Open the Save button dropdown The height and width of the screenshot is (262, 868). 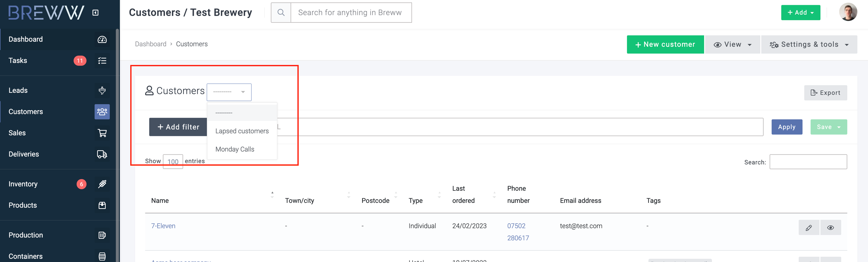(x=828, y=127)
